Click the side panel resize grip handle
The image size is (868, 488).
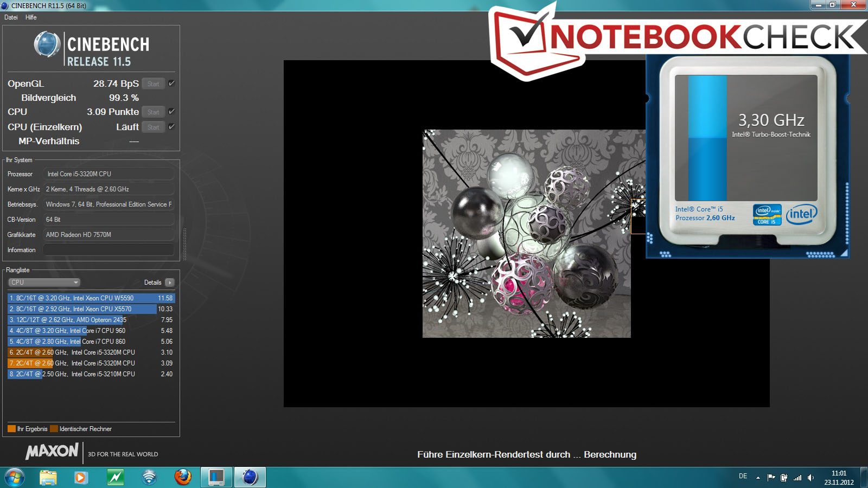point(184,244)
